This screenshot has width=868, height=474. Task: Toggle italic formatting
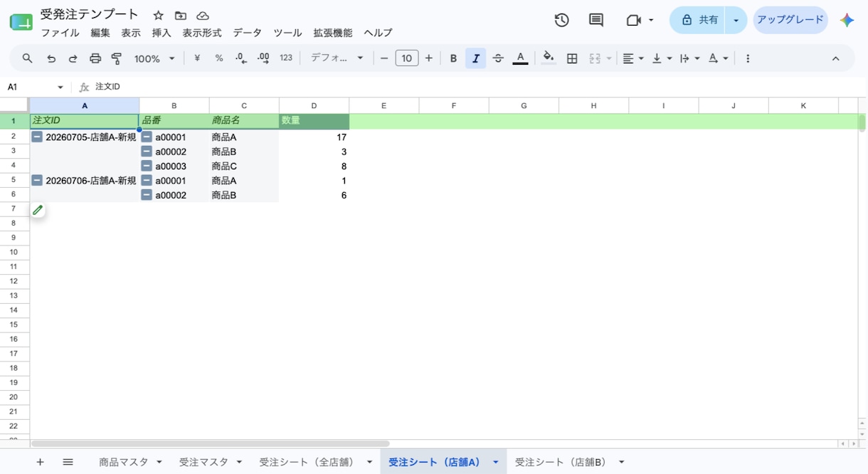click(475, 58)
